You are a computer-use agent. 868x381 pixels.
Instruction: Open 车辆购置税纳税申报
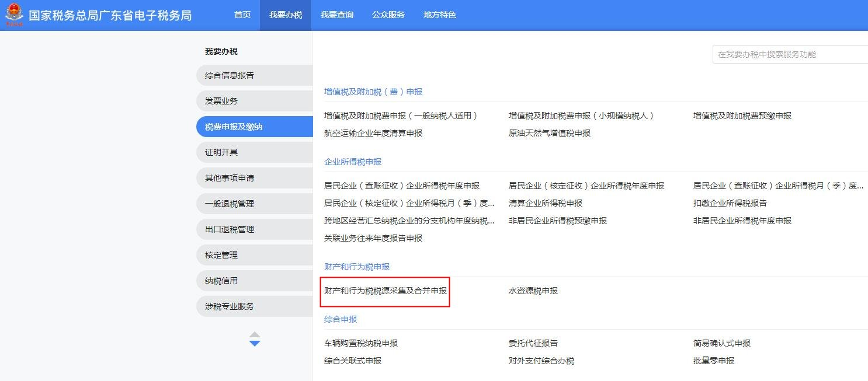(x=361, y=343)
